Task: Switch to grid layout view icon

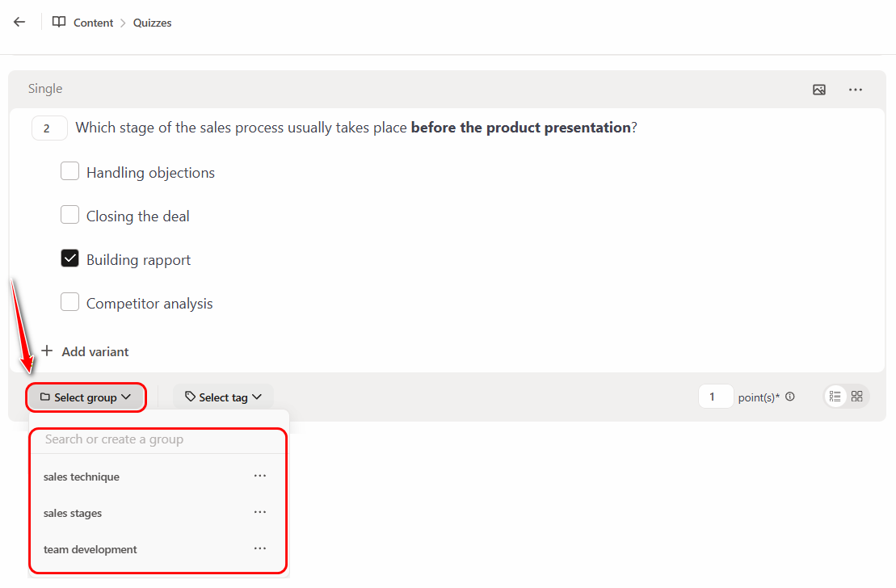Action: pyautogui.click(x=857, y=397)
